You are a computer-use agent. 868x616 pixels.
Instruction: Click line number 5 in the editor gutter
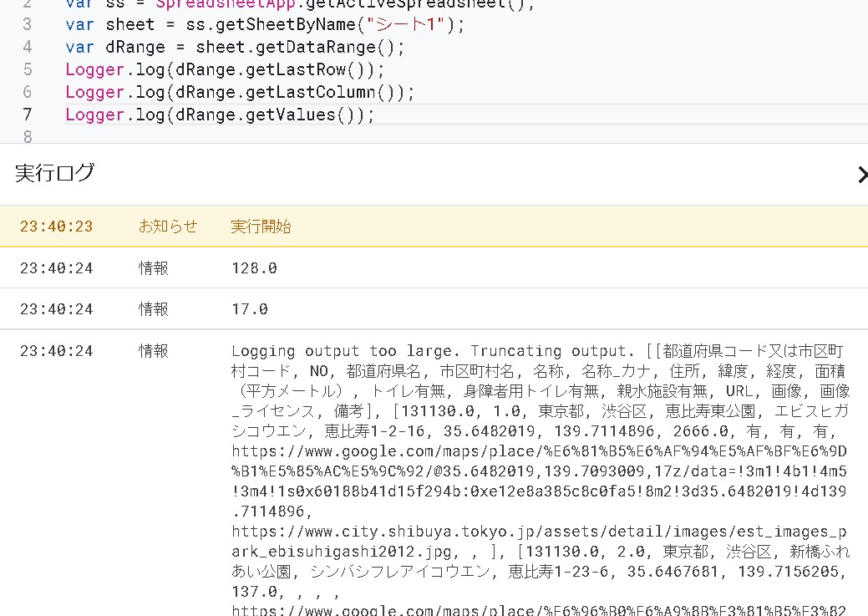pos(27,69)
